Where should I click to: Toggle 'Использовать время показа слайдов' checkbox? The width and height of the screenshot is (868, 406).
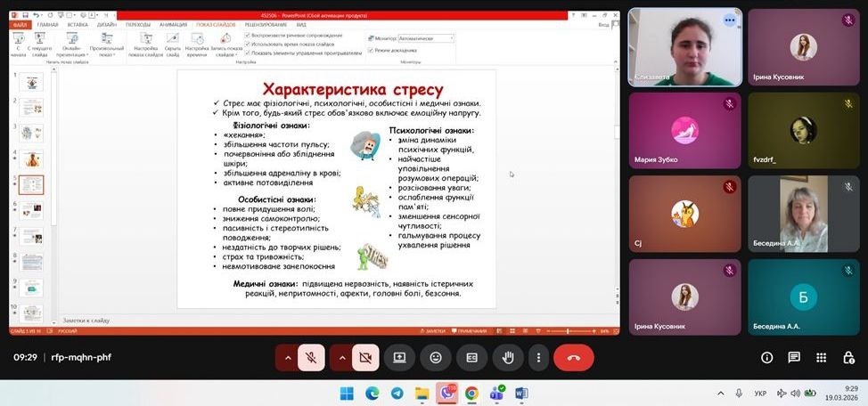pos(247,44)
